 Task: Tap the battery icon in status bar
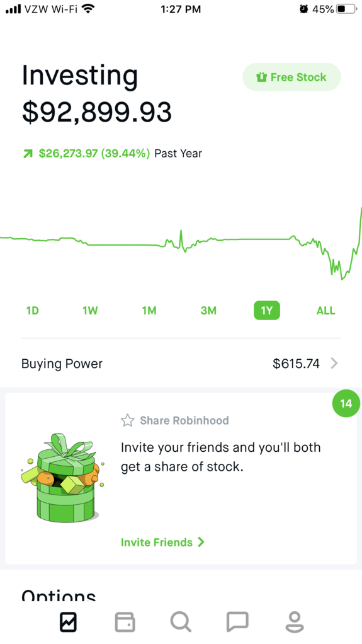point(346,9)
